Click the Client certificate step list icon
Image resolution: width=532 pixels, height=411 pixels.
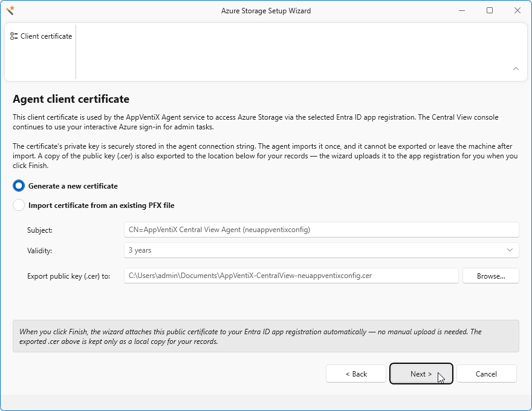pos(14,36)
